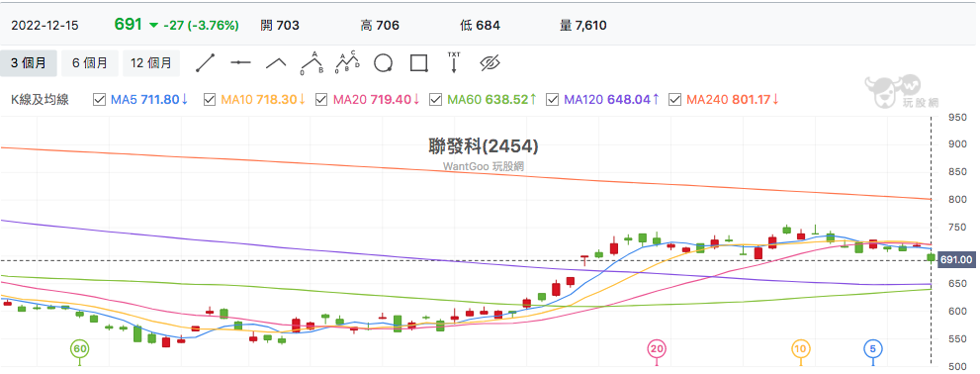Click the latest green candlestick at 691
The width and height of the screenshot is (980, 374).
(x=932, y=257)
